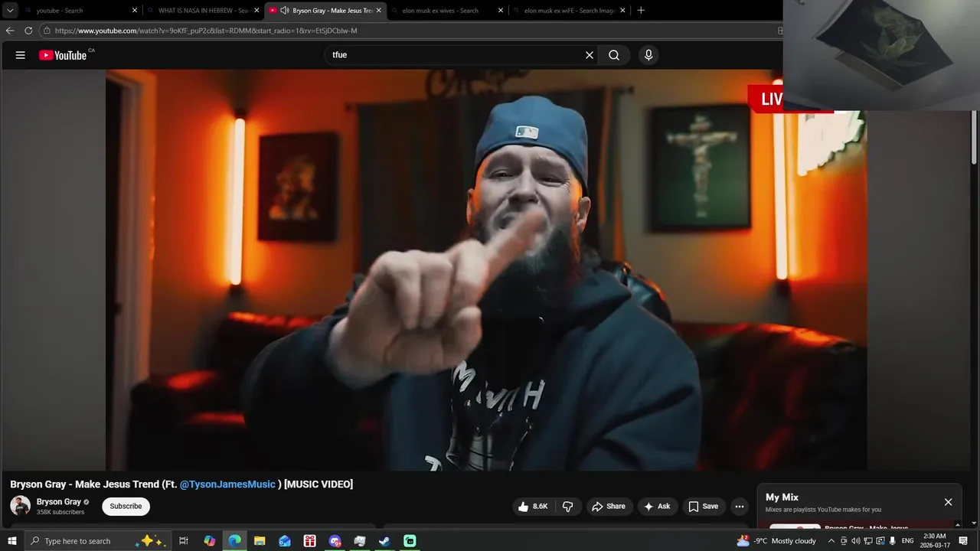980x551 pixels.
Task: Clear the 'tfue' search text
Action: (x=590, y=55)
